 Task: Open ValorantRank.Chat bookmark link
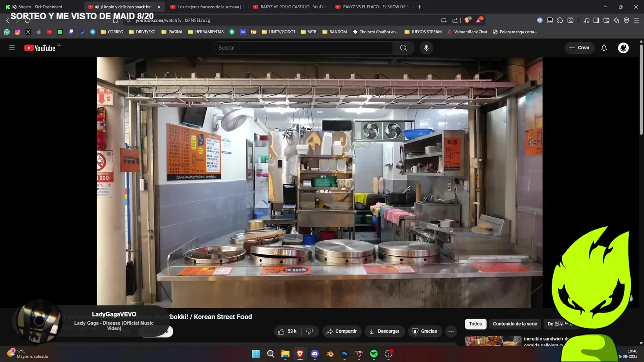467,32
